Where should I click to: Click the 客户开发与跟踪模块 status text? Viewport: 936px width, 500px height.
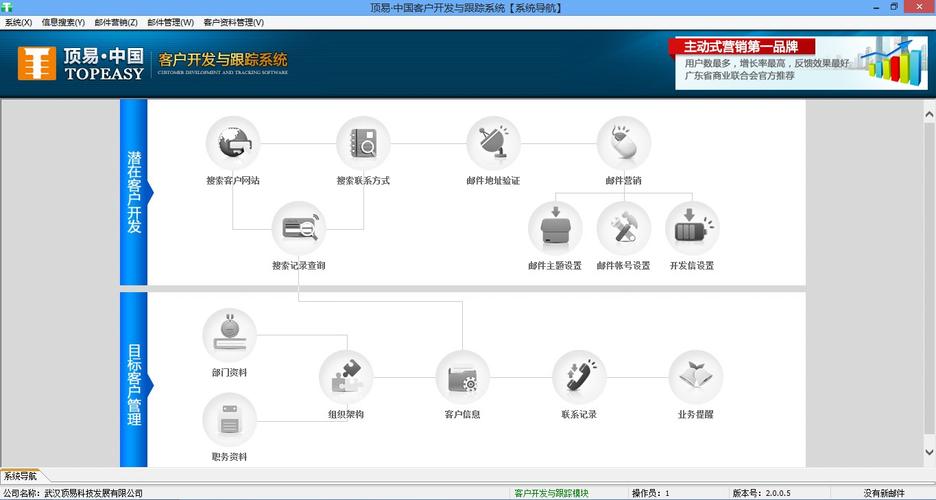[x=552, y=493]
